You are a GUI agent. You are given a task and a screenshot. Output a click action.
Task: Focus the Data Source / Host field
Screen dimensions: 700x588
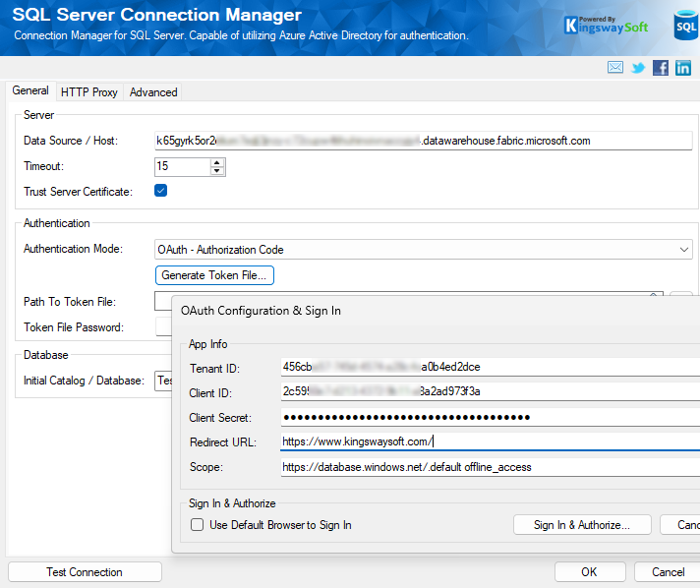click(423, 141)
